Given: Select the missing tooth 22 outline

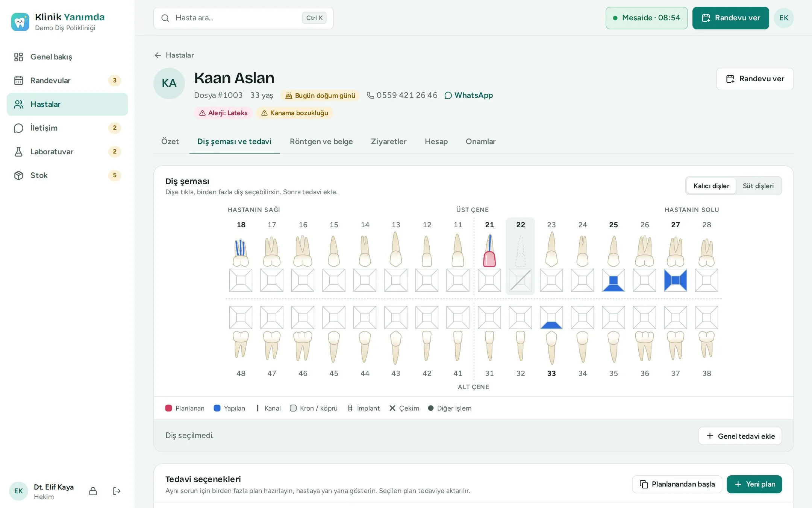Looking at the screenshot, I should coord(520,251).
